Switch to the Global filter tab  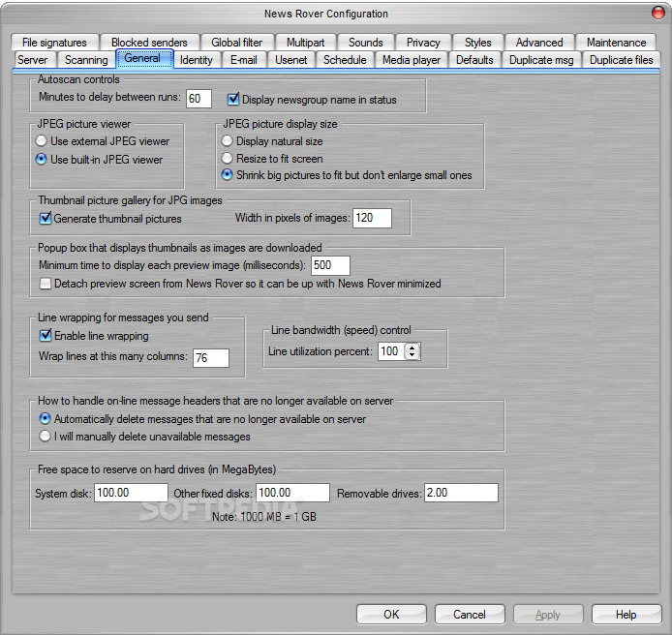coord(237,43)
